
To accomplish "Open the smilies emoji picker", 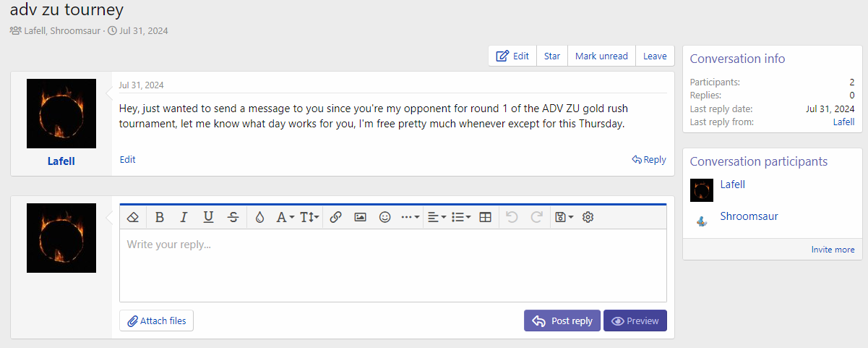I will tap(384, 217).
